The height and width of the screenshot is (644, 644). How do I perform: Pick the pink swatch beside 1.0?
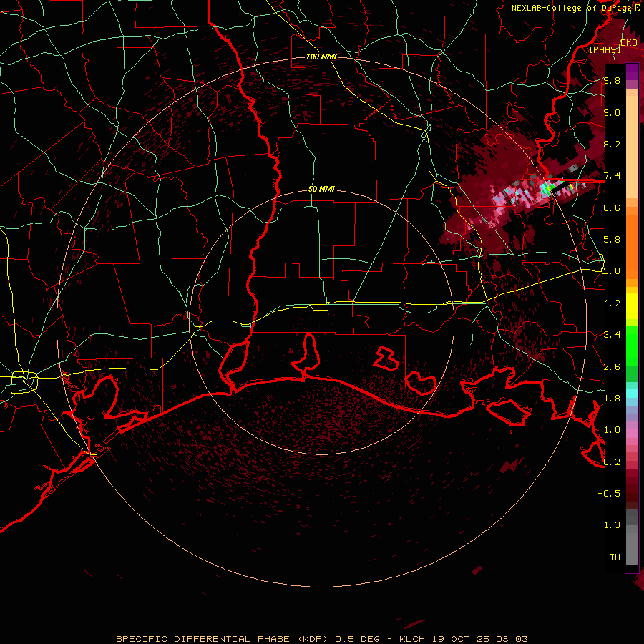[632, 434]
